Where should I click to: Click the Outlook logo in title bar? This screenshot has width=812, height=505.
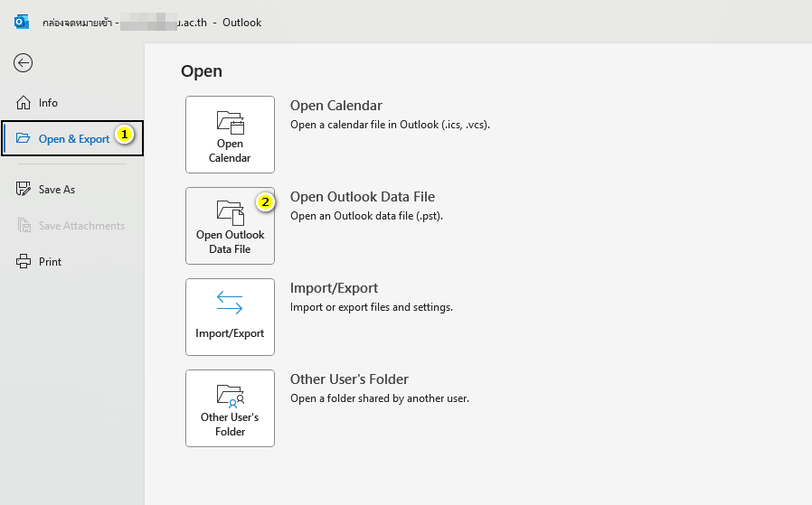coord(22,22)
